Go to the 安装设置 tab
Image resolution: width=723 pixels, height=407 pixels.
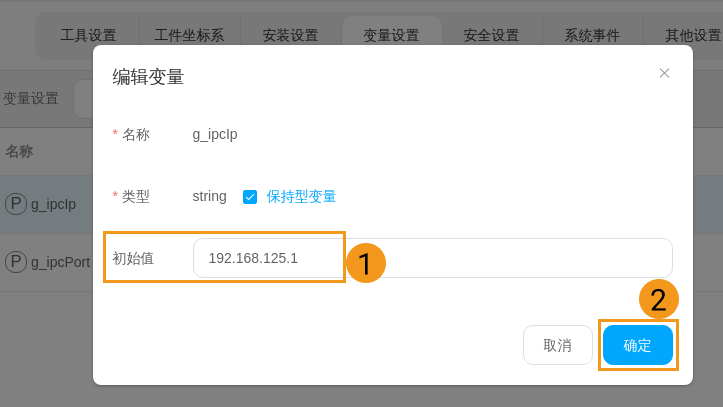(x=290, y=36)
